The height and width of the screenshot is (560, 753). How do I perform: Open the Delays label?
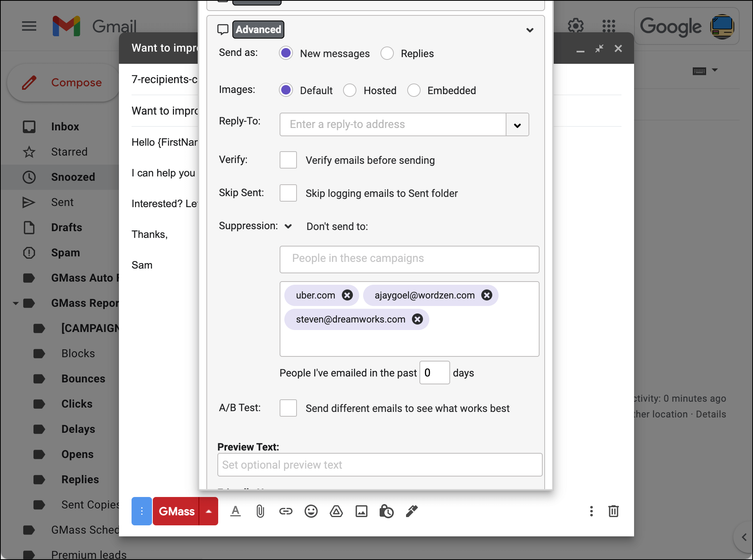(x=78, y=429)
